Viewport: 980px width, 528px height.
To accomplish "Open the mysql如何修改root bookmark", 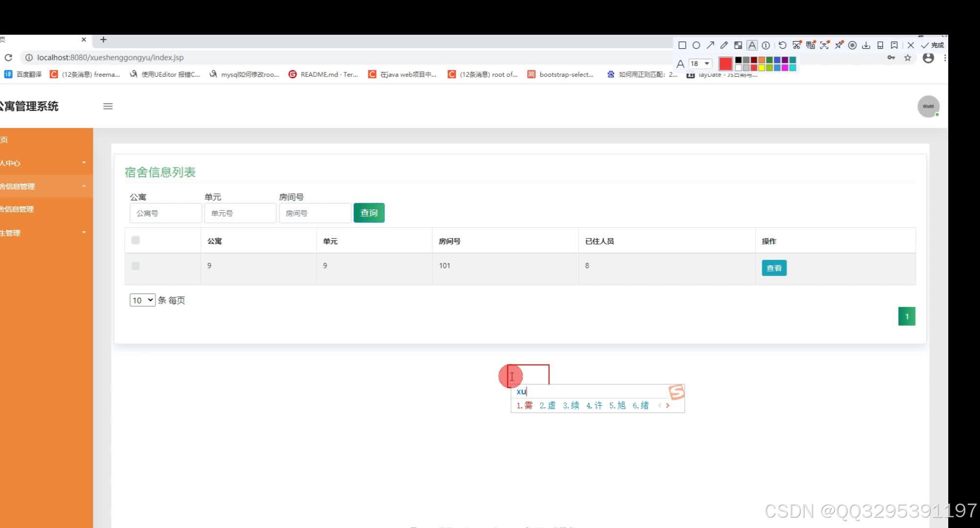I will point(244,74).
